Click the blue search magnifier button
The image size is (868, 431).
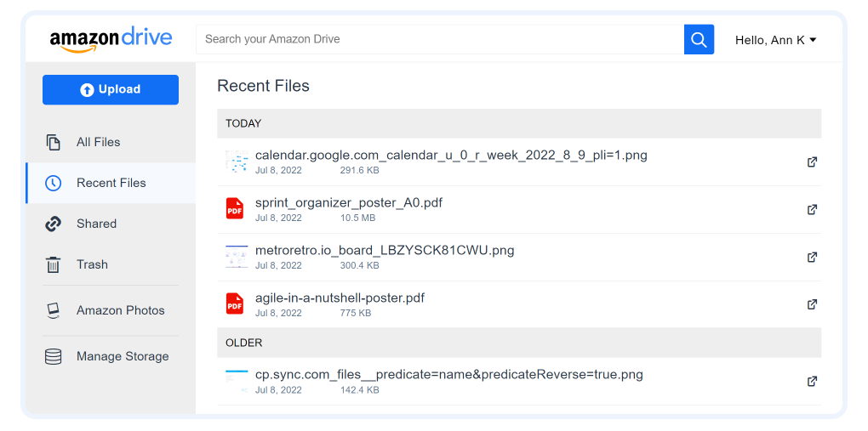pos(699,39)
